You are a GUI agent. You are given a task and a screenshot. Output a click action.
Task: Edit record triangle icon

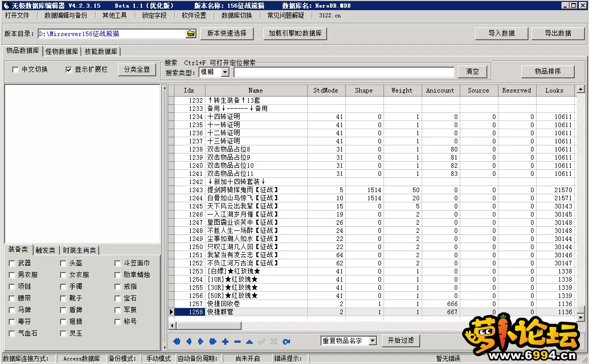point(249,342)
